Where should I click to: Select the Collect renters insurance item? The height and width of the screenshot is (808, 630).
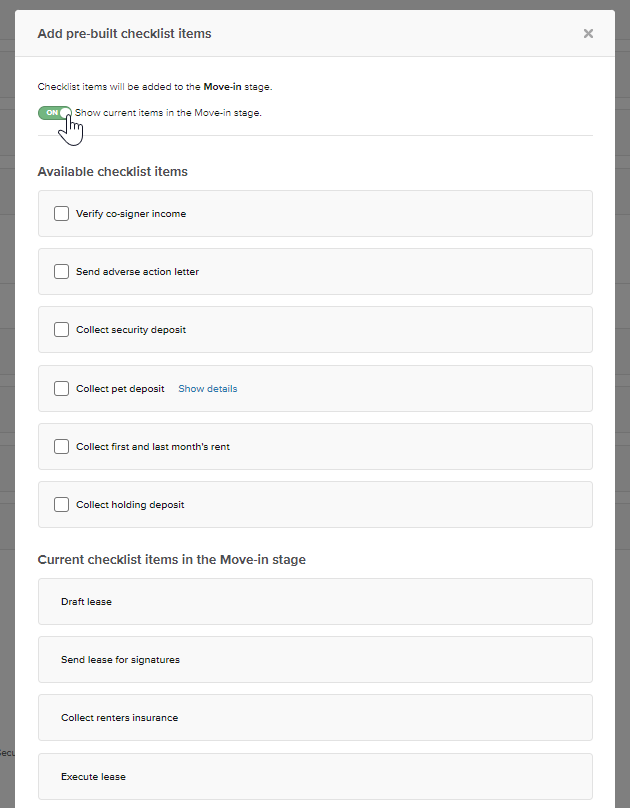point(315,717)
